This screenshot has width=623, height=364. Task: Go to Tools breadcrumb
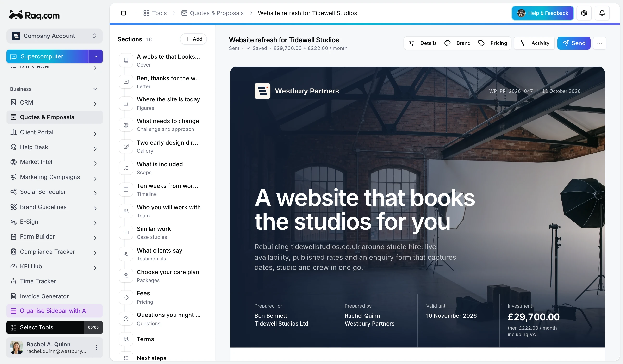point(155,13)
